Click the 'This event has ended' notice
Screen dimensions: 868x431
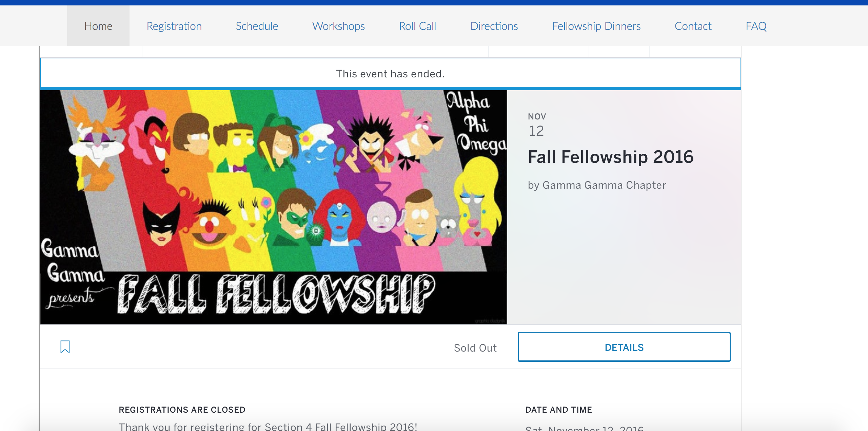click(390, 74)
